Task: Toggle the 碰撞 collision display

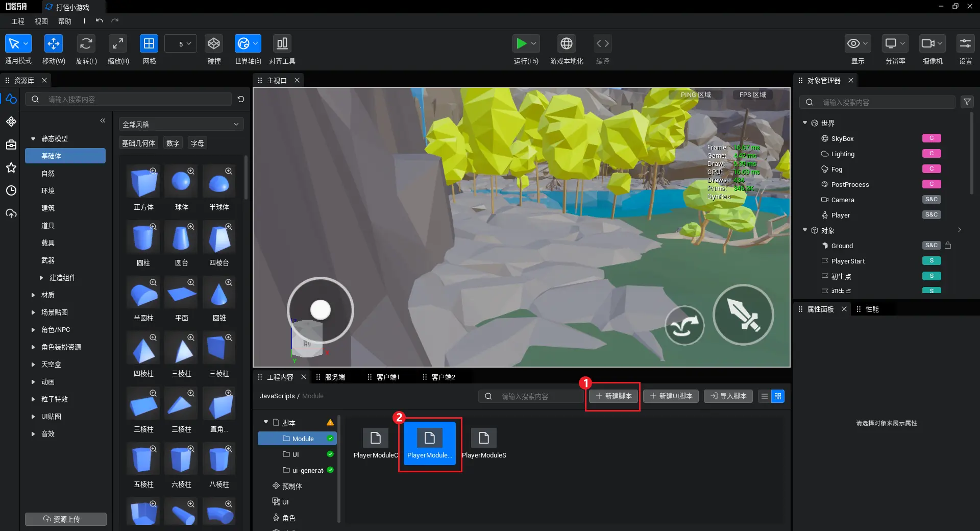Action: coord(214,43)
